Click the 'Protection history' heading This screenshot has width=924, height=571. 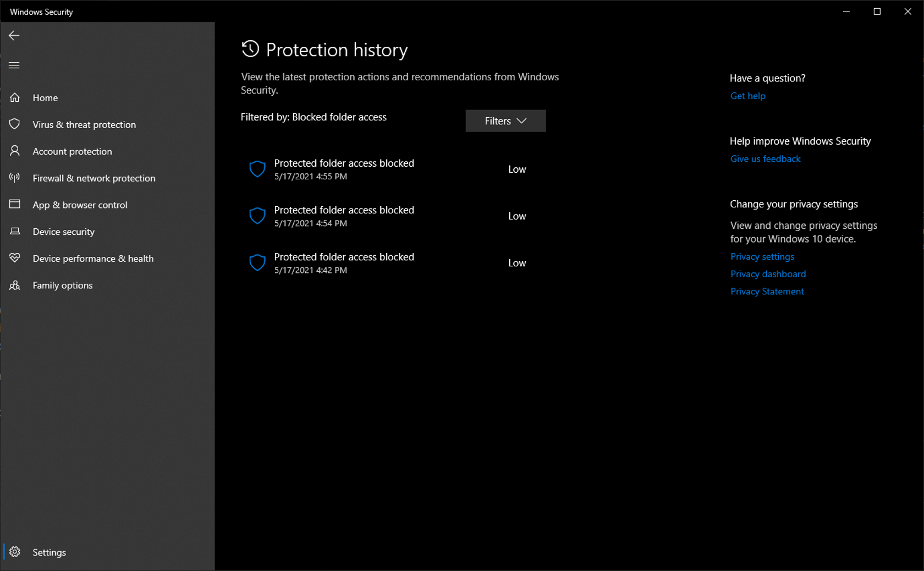coord(337,50)
